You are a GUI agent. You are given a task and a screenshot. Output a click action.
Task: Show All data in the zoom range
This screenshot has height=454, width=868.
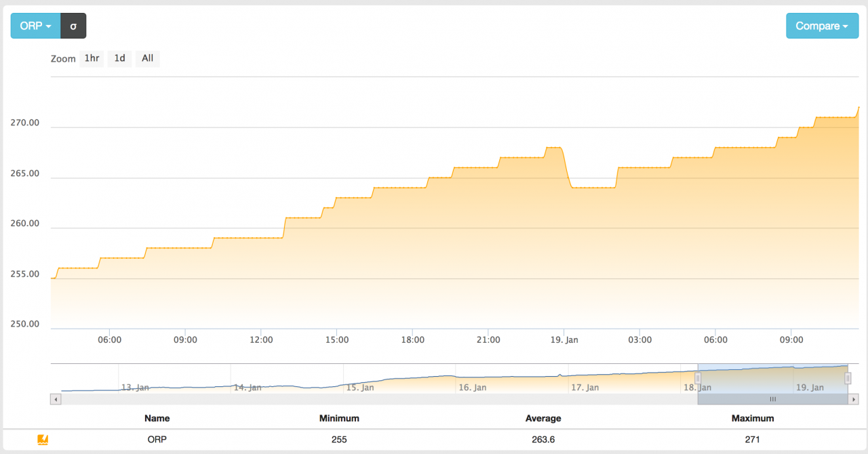click(x=147, y=58)
